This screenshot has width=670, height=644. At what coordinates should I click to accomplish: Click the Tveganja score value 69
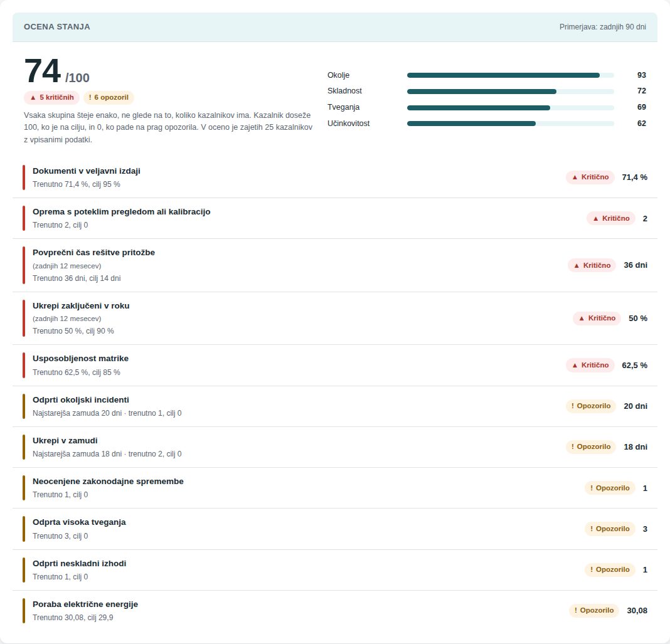coord(641,107)
